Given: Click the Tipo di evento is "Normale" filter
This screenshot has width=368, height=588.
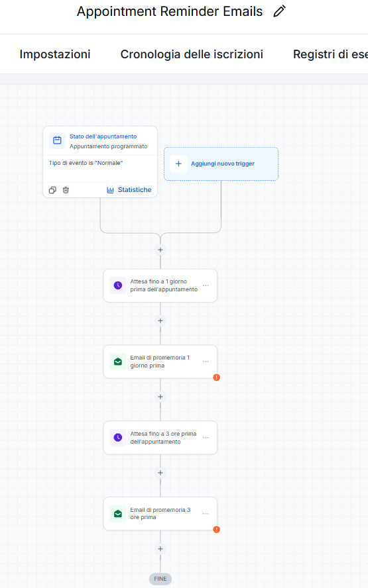Looking at the screenshot, I should [86, 163].
